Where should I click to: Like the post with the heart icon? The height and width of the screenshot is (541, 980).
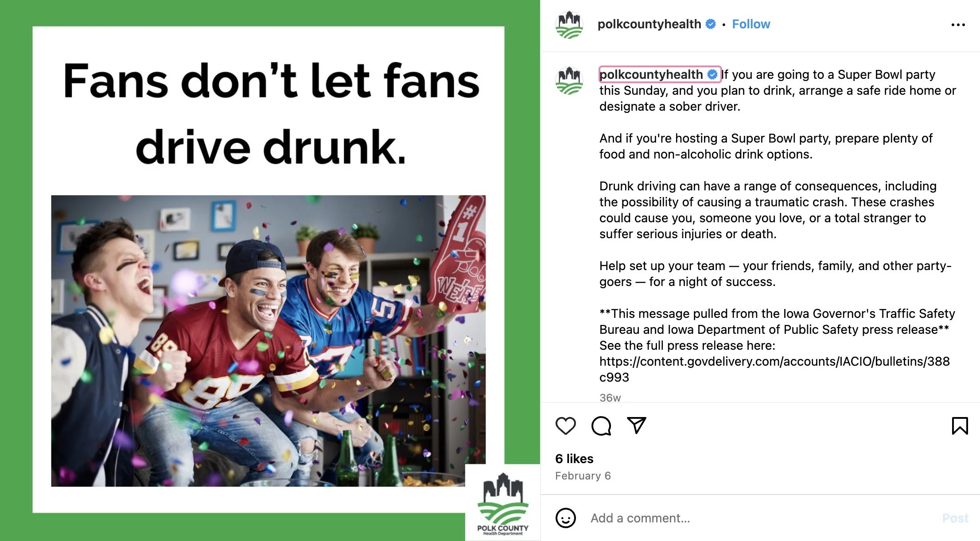click(x=565, y=426)
